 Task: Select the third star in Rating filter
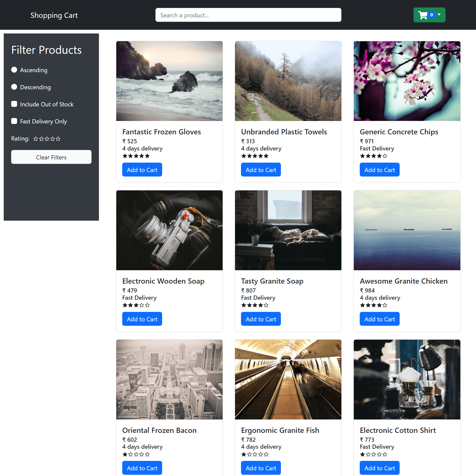pos(47,139)
